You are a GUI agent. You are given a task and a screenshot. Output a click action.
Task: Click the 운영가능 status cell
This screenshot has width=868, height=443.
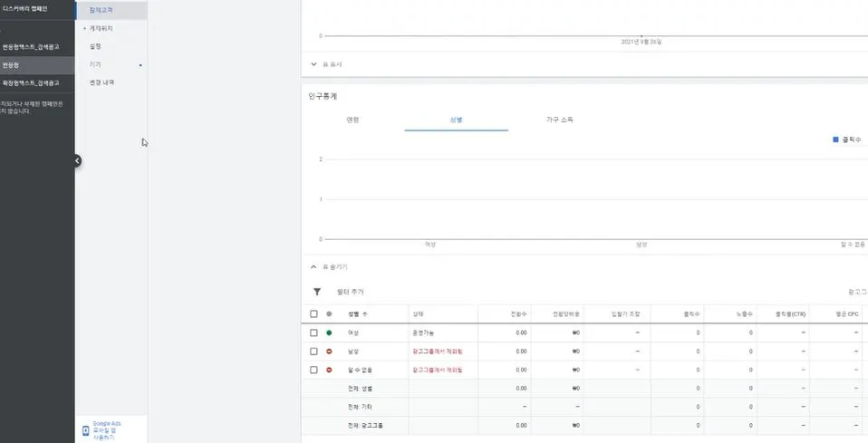pos(423,332)
